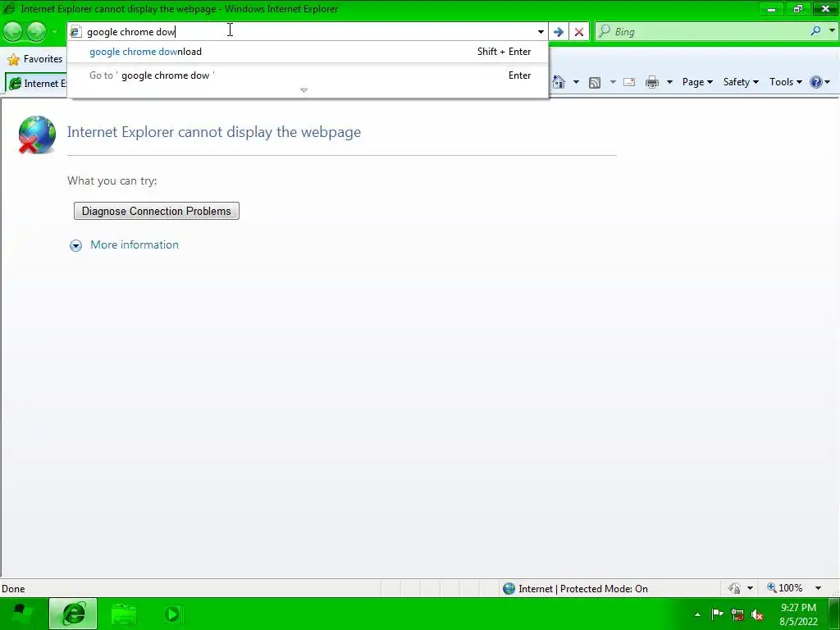
Task: Click the Home toolbar icon
Action: 558,82
